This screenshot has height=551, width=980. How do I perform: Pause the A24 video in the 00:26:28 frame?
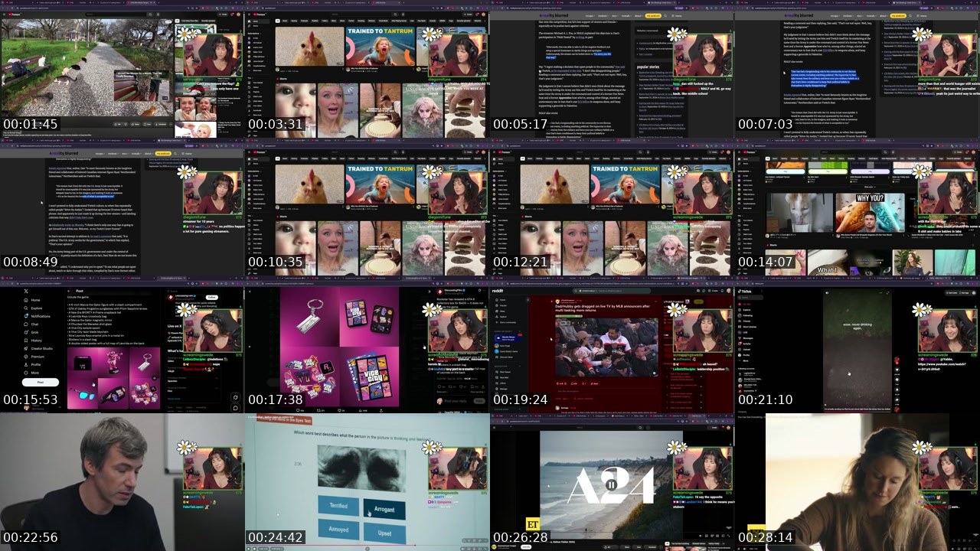[x=611, y=484]
